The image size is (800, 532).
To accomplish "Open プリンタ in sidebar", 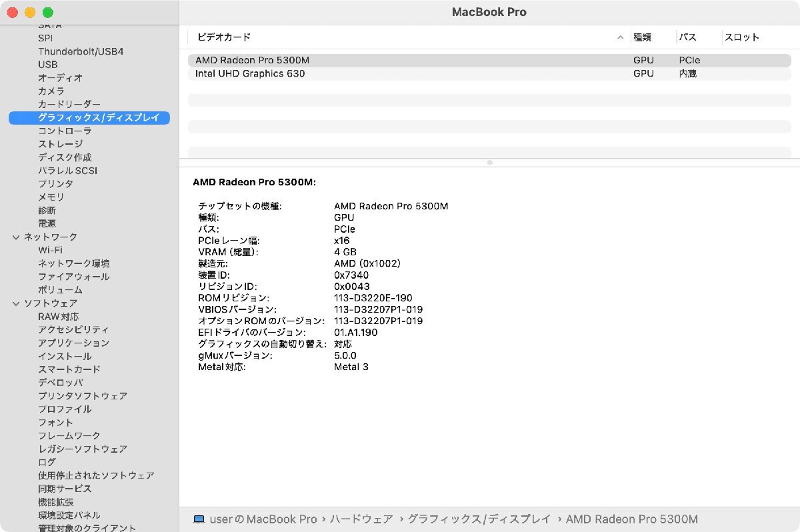I will click(x=55, y=183).
